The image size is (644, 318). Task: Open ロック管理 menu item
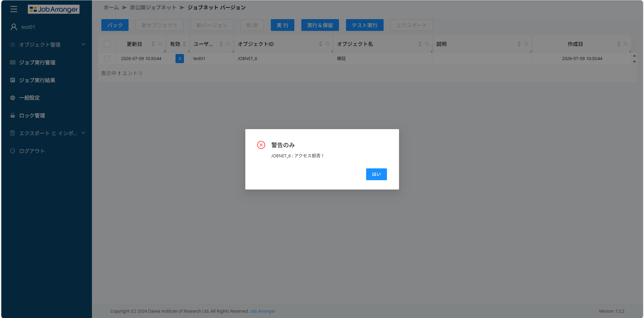pos(47,115)
